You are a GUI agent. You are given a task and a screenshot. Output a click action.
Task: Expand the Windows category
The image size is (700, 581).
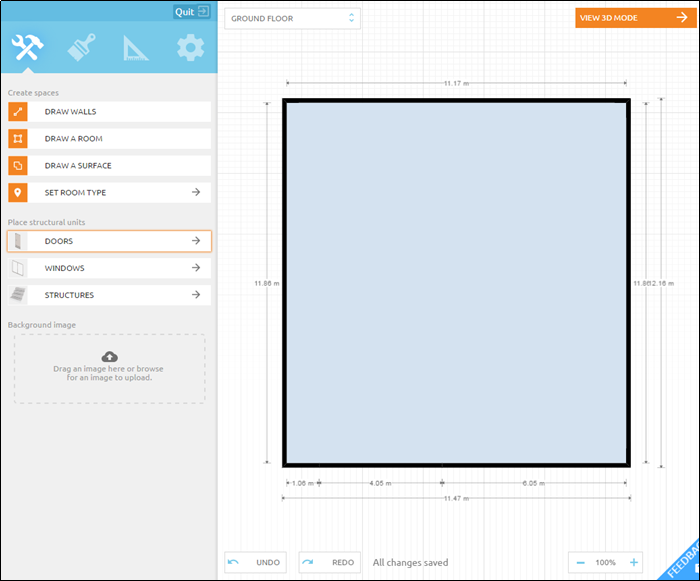109,268
